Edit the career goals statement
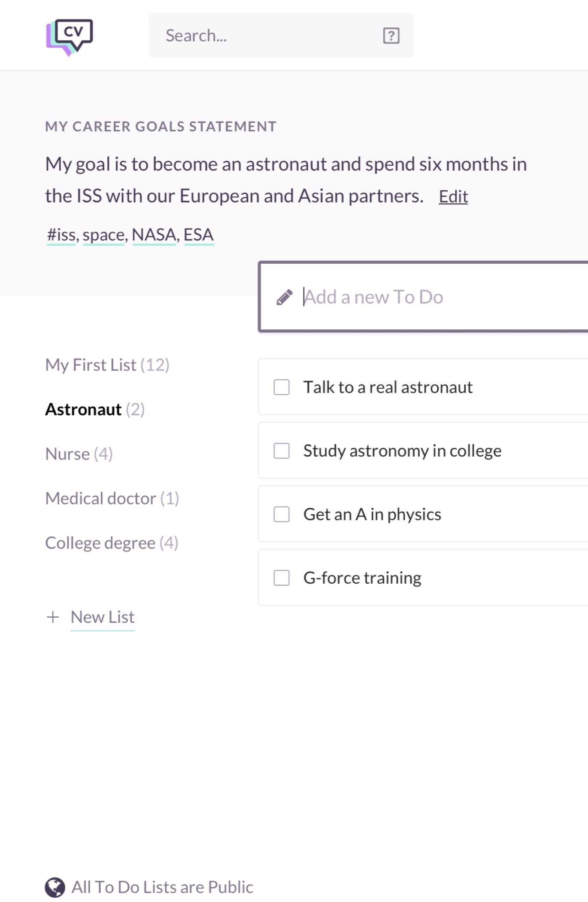Screen dimensions: 588x902 coord(453,197)
